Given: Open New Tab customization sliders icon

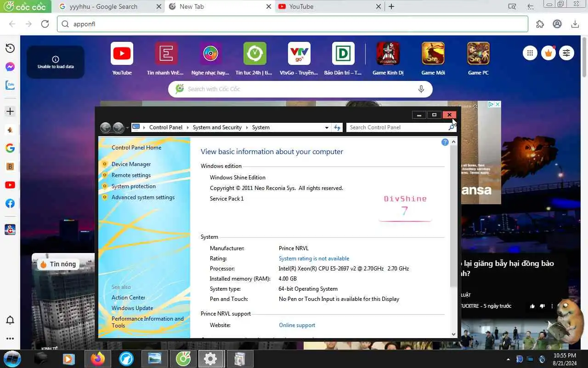Looking at the screenshot, I should tap(566, 53).
